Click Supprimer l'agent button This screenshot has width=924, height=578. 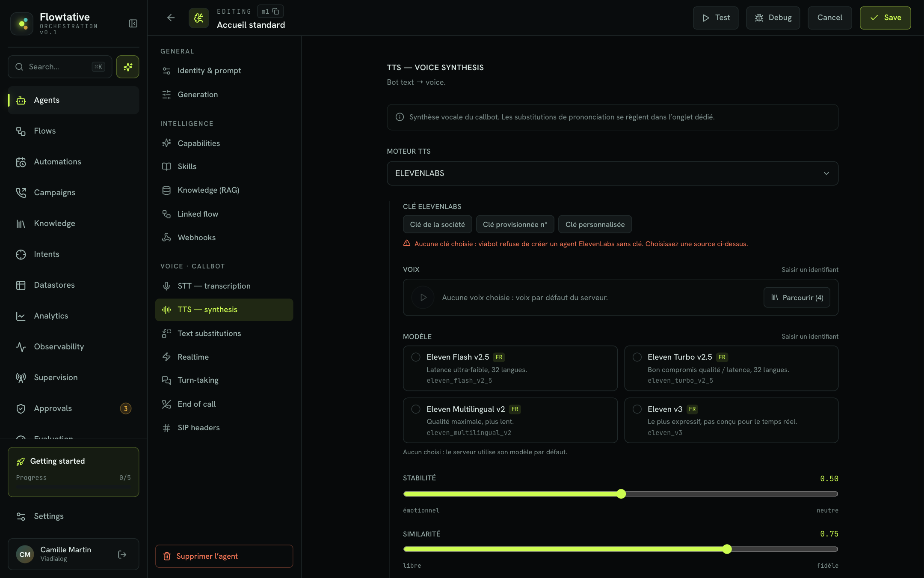224,556
